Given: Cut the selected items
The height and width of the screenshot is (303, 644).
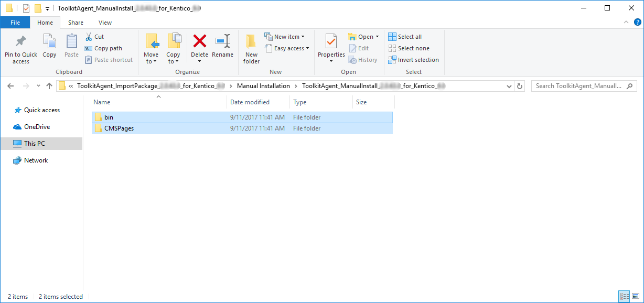Looking at the screenshot, I should (x=94, y=37).
